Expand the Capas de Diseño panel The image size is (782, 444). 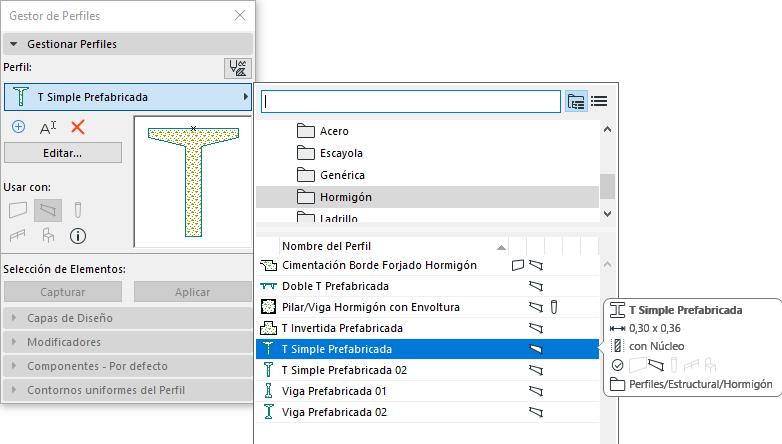tap(128, 318)
